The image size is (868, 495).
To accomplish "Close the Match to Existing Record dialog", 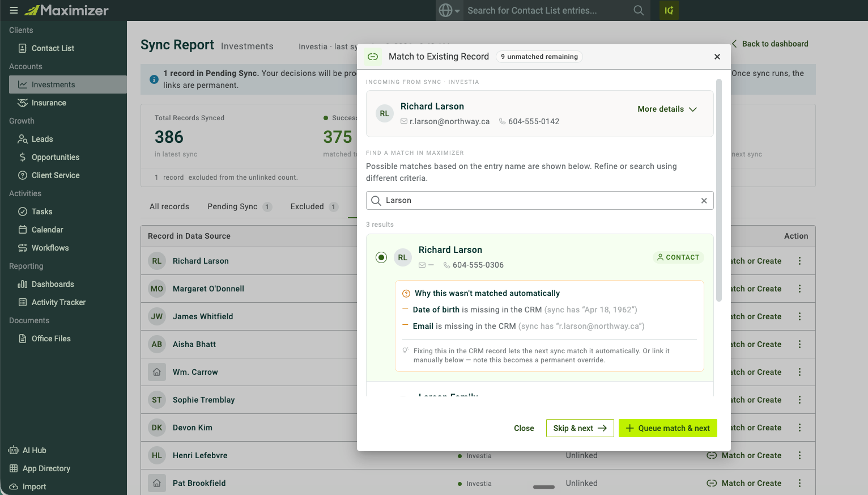I will point(717,57).
